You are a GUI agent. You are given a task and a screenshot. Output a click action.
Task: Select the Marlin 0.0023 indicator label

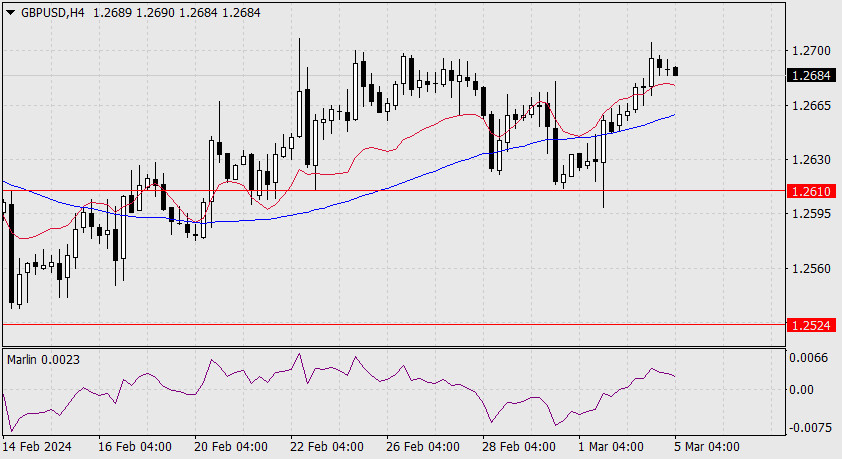click(43, 360)
